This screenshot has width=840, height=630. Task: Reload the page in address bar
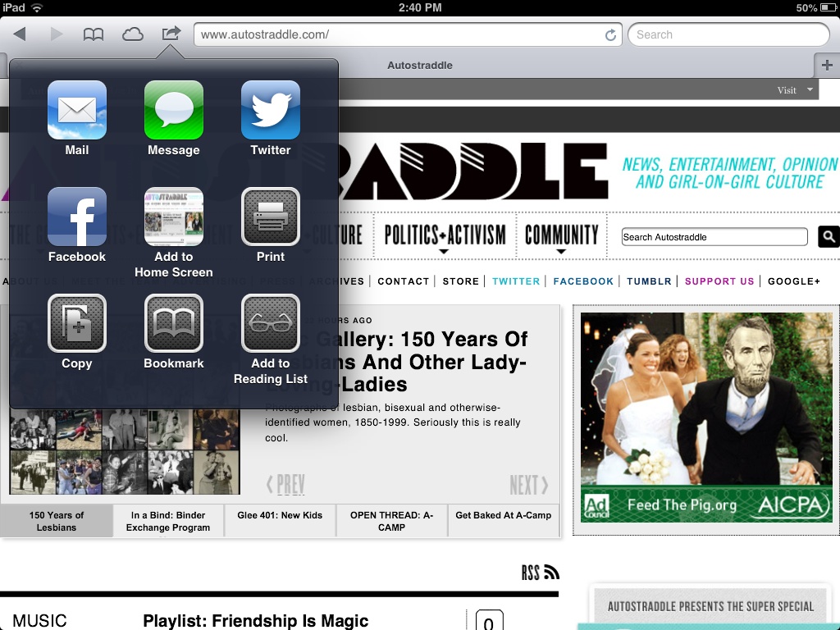pyautogui.click(x=610, y=34)
